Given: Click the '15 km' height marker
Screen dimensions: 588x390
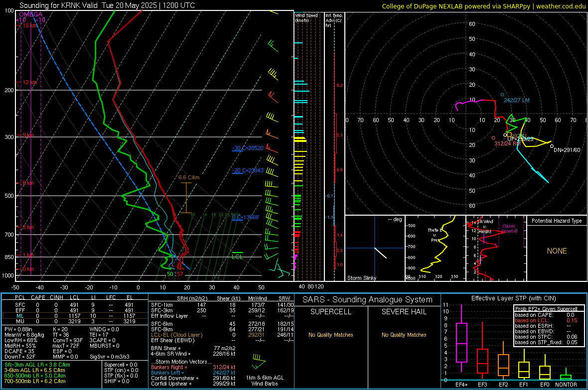Looking at the screenshot, I should point(30,25).
